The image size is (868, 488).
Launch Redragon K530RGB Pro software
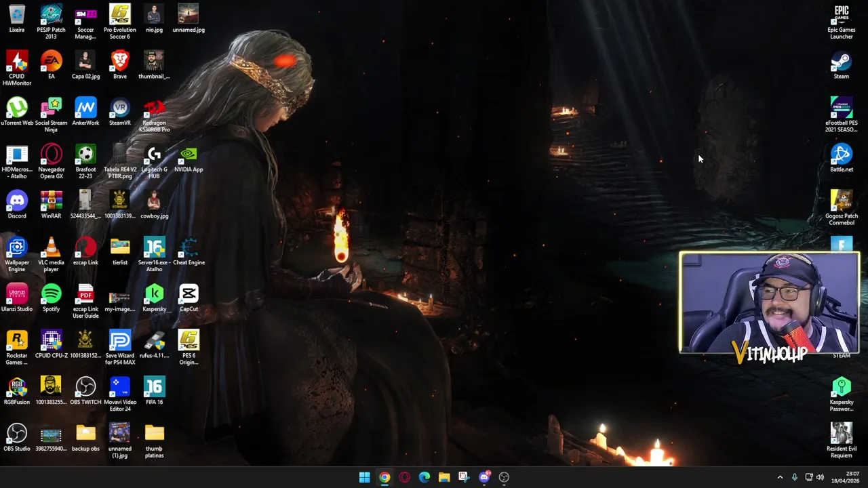tap(154, 115)
